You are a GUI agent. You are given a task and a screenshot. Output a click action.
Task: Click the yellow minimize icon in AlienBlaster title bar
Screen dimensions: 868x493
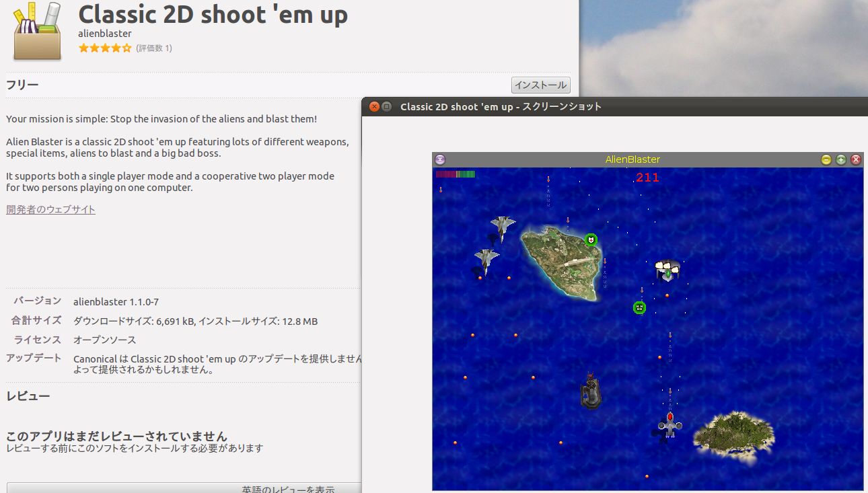[x=826, y=159]
